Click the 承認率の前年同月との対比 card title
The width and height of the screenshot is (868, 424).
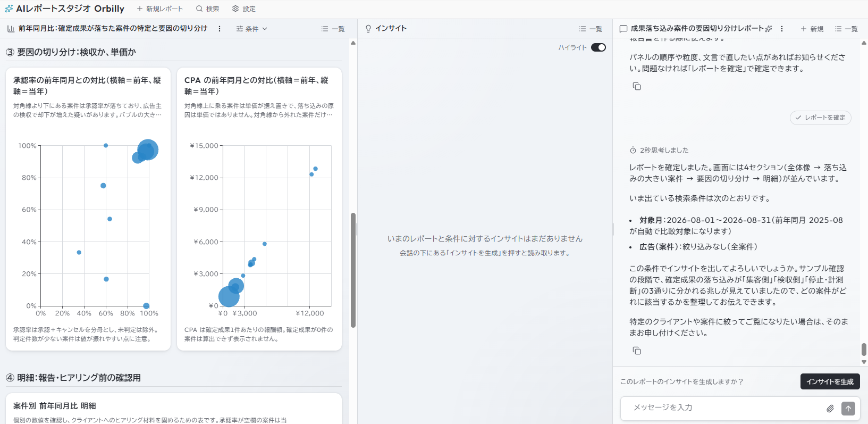click(x=87, y=86)
